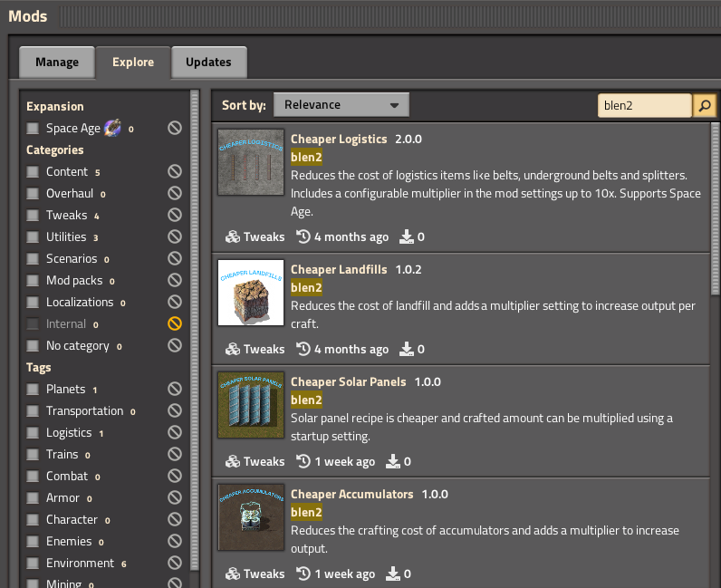Click the exclude icon beside Space Age
Screen dimensions: 721x588
(175, 129)
